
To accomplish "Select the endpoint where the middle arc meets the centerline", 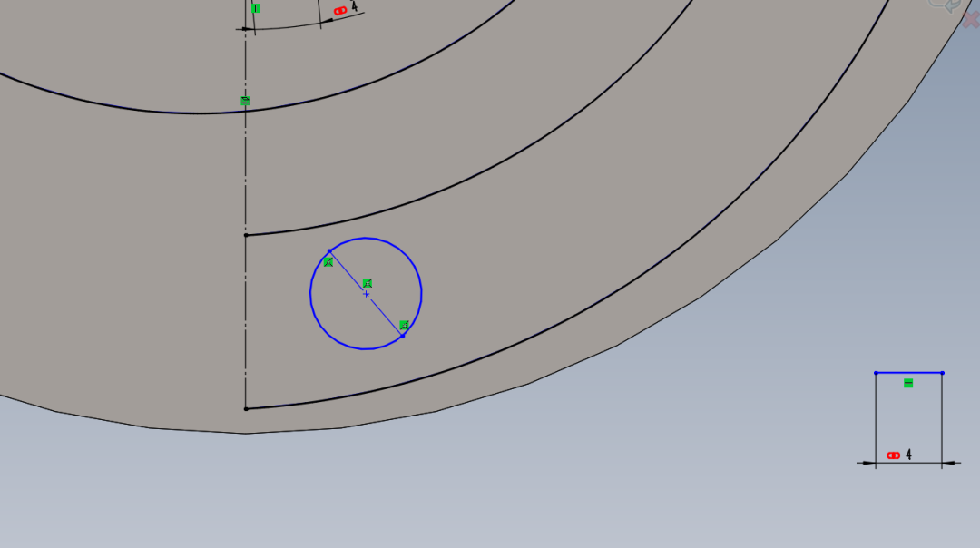I will 246,236.
